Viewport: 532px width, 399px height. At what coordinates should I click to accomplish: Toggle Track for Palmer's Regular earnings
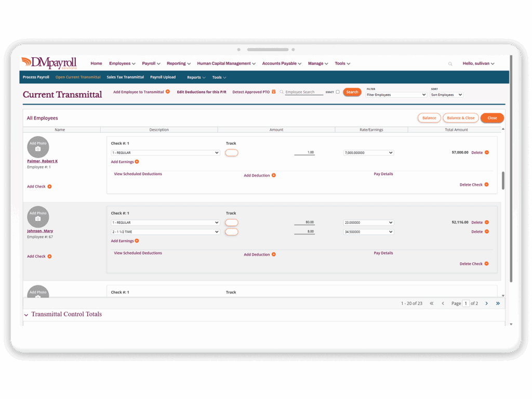231,153
